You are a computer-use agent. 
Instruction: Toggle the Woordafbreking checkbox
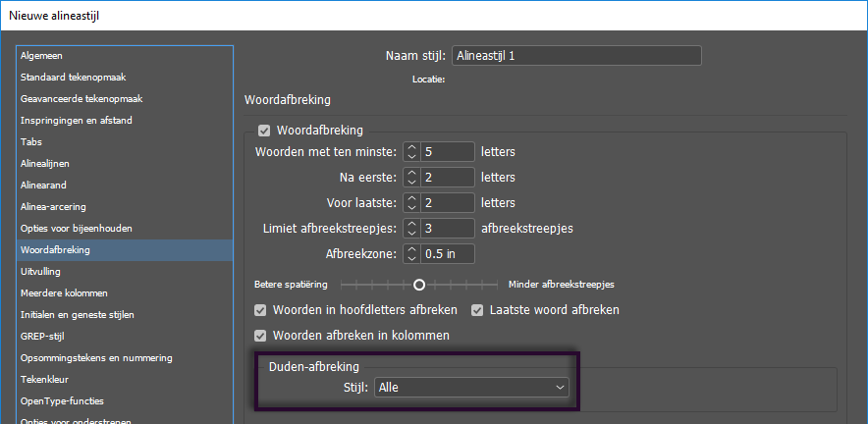[263, 131]
